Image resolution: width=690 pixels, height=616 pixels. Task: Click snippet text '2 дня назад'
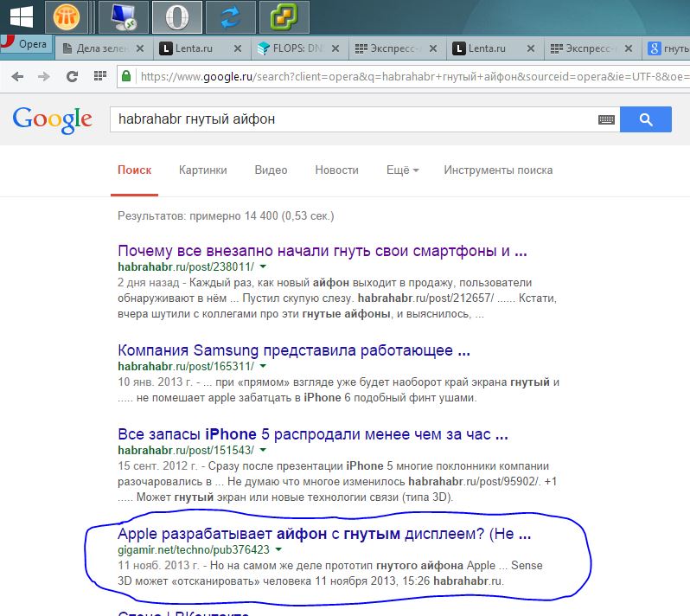click(x=149, y=283)
